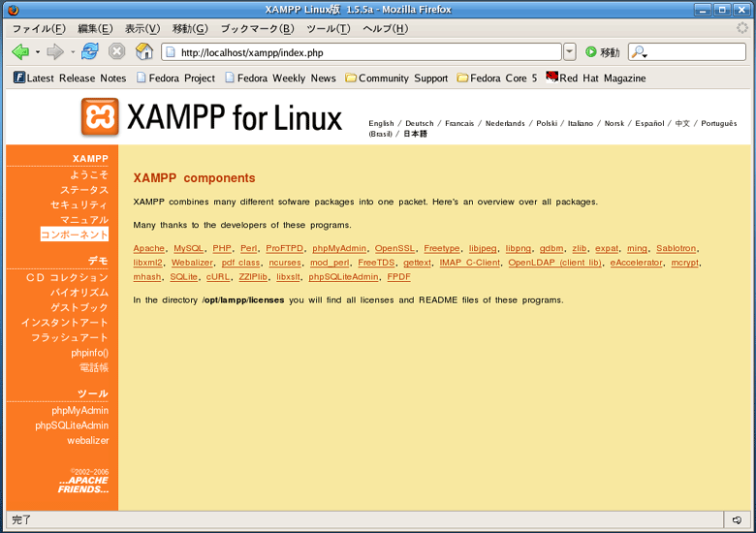The width and height of the screenshot is (756, 533).
Task: Switch language to Español
Action: point(649,123)
